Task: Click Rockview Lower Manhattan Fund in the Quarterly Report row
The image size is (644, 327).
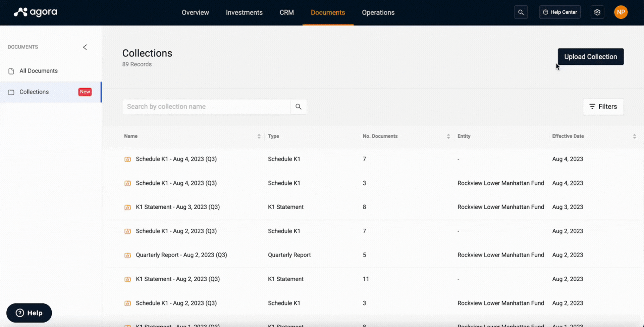Action: click(x=501, y=255)
